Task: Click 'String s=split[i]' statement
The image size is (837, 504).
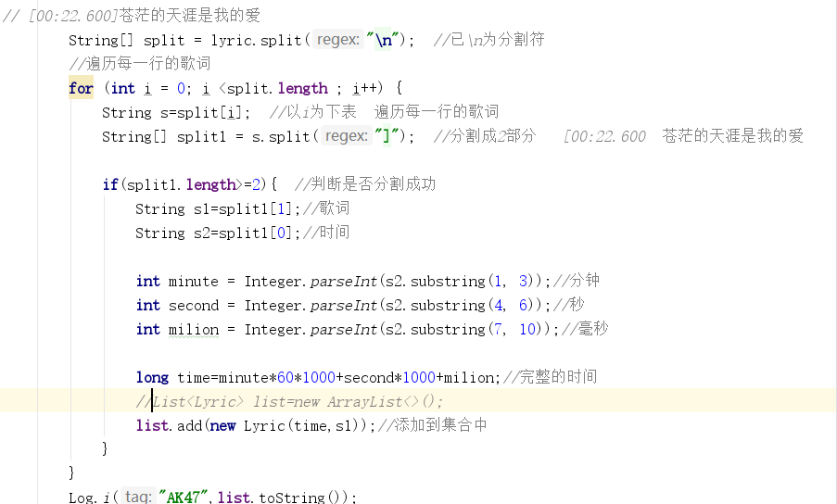Action: 176,112
